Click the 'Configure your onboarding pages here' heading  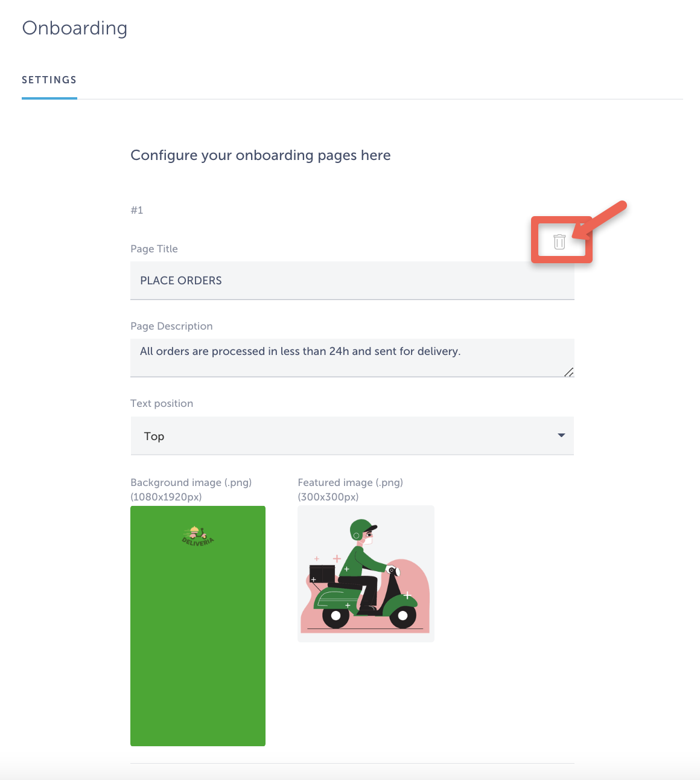click(261, 155)
